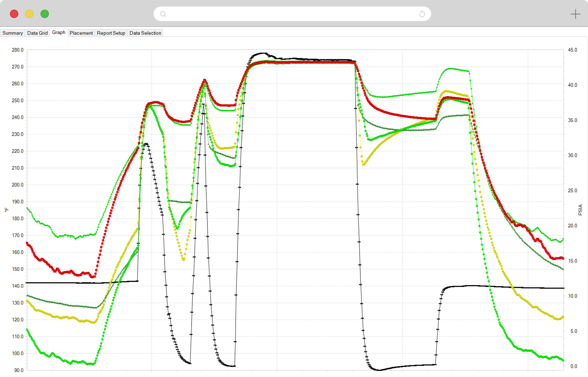Switch to the Data Grid tab

pos(37,33)
